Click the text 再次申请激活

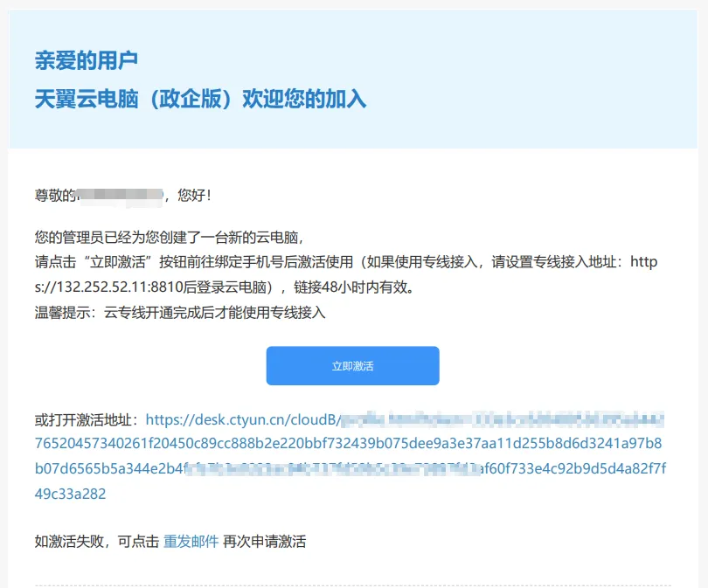[265, 541]
